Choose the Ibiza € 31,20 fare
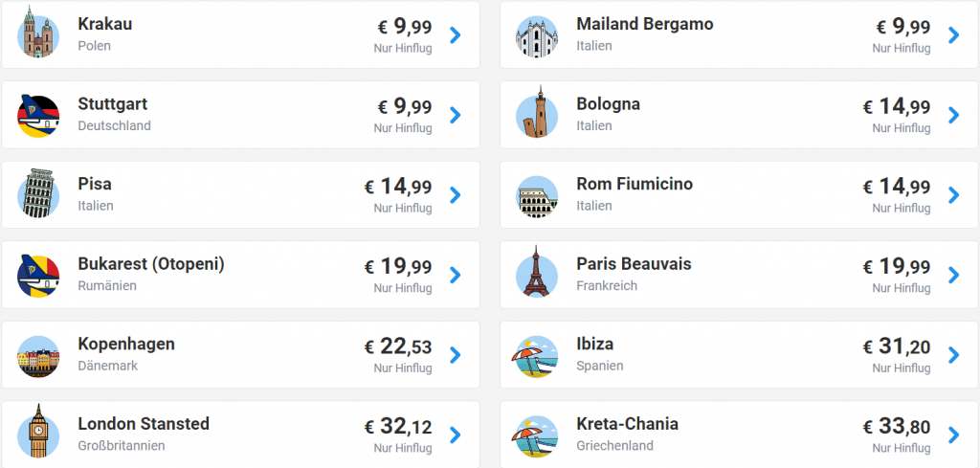 [897, 346]
